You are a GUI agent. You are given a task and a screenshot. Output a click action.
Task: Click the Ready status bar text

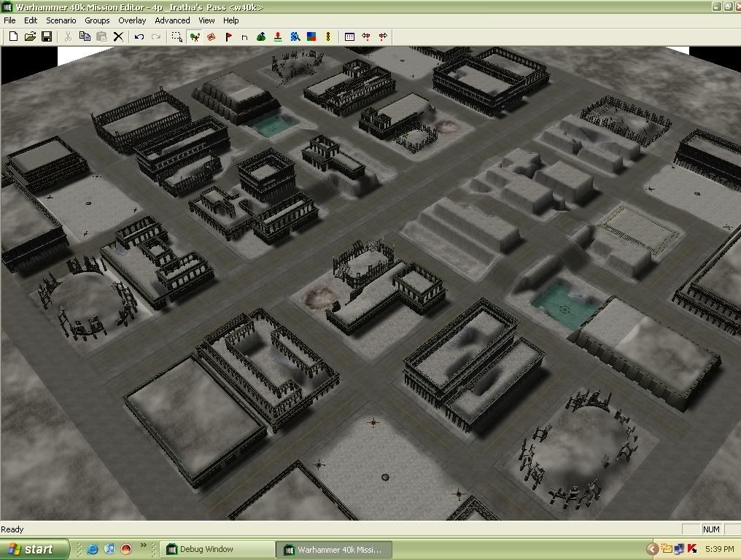12,529
